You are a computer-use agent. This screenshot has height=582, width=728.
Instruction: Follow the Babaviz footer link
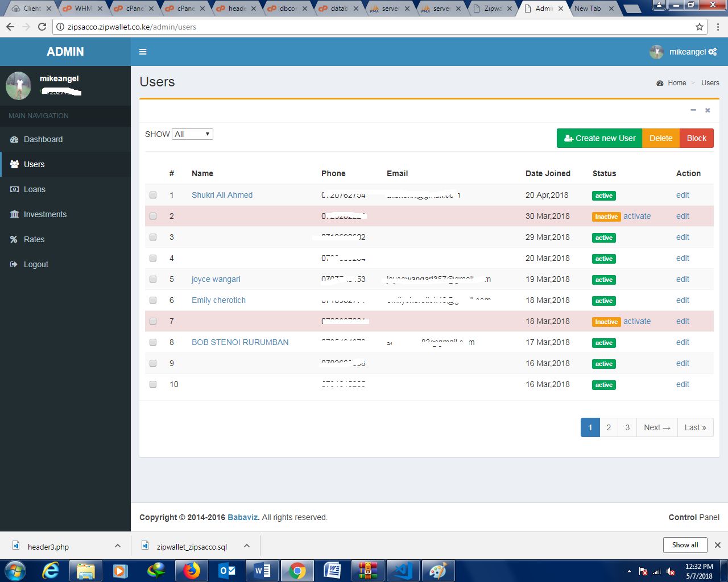click(x=243, y=517)
